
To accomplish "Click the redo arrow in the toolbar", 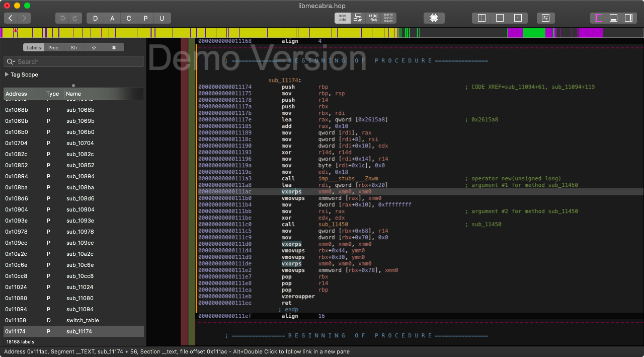I will coord(75,18).
